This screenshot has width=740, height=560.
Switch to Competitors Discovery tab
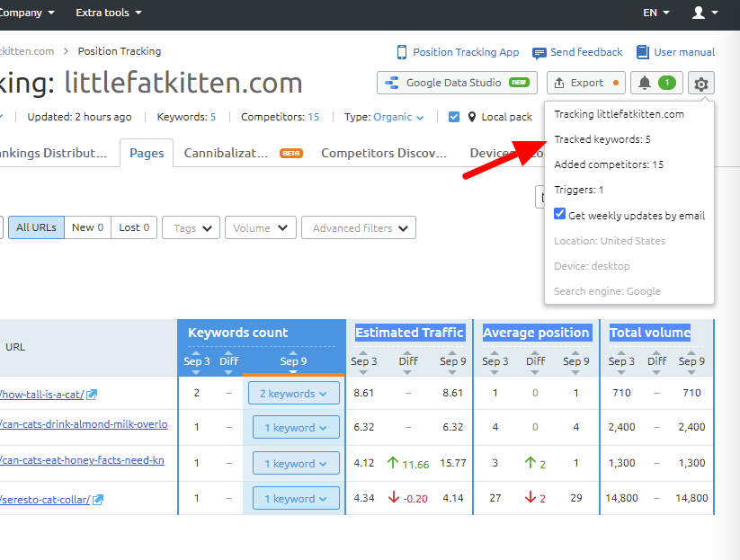(x=384, y=153)
